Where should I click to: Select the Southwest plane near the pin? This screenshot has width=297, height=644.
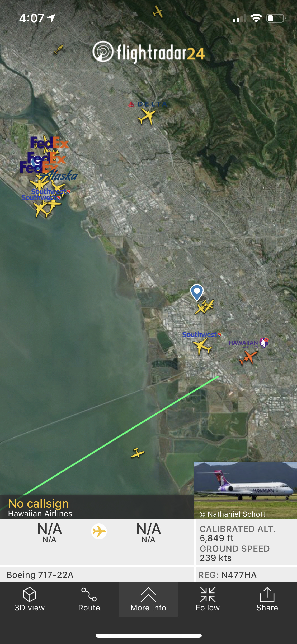tap(202, 346)
